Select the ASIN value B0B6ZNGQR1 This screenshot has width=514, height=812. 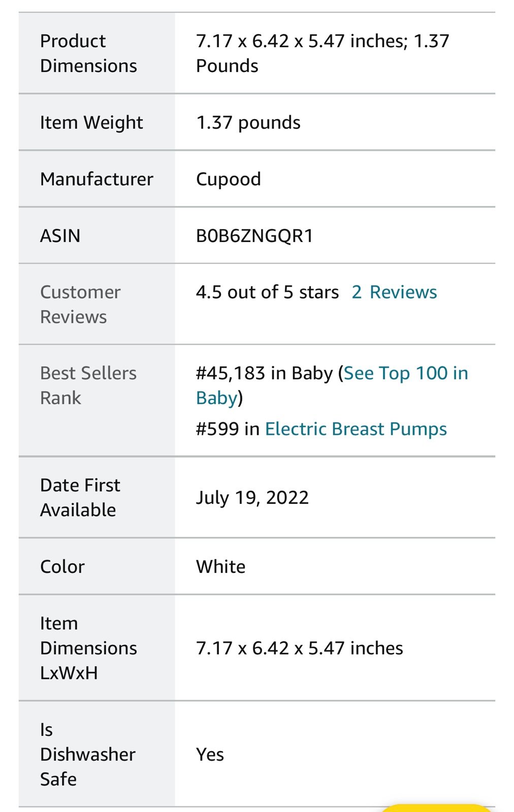tap(254, 236)
